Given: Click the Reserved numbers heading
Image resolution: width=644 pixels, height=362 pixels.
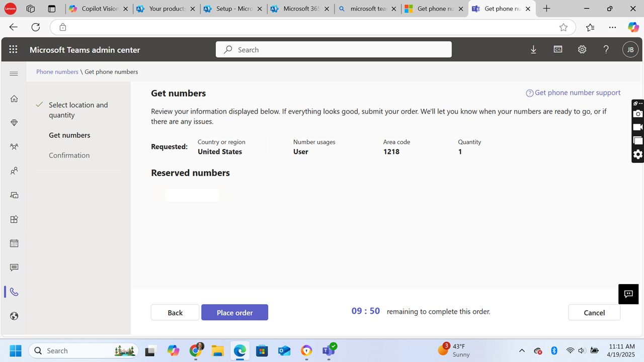Looking at the screenshot, I should pyautogui.click(x=190, y=172).
